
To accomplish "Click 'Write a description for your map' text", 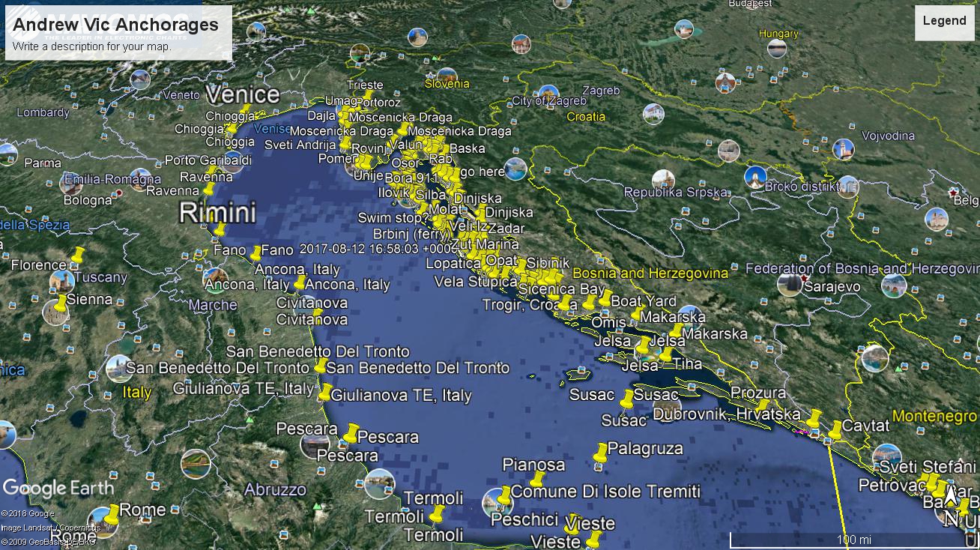I will 91,46.
